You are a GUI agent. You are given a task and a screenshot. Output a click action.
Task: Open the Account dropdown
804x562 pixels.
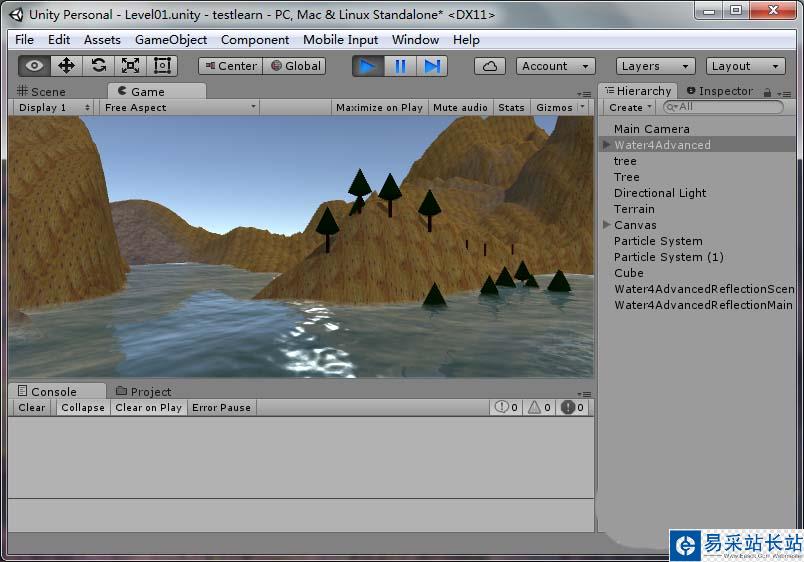(555, 66)
